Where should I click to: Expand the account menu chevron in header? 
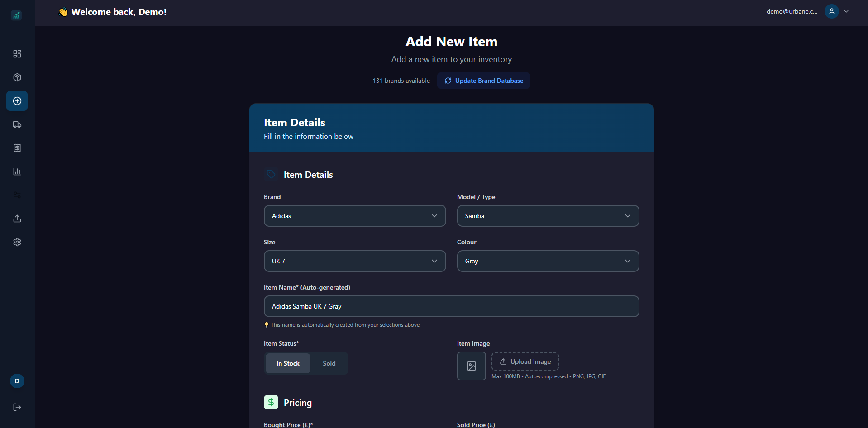(x=846, y=11)
